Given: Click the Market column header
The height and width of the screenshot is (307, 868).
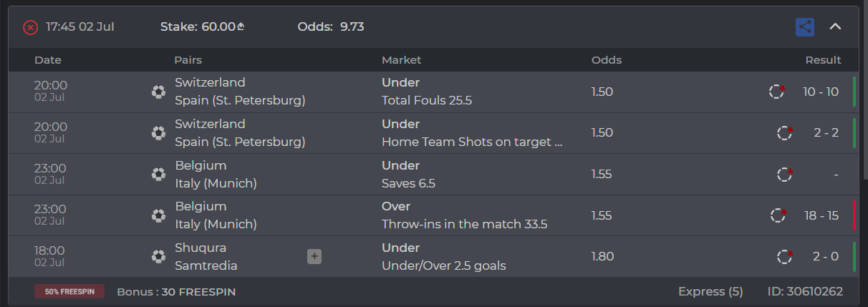Looking at the screenshot, I should tap(401, 60).
